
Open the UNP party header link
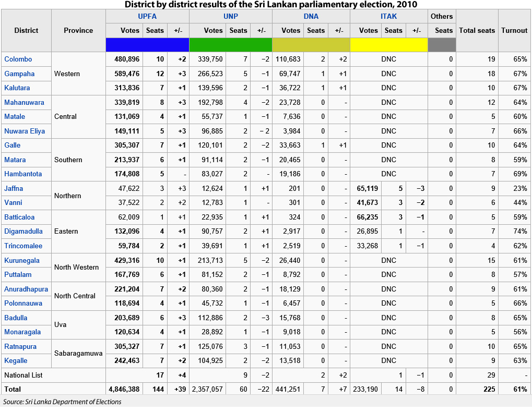point(231,16)
